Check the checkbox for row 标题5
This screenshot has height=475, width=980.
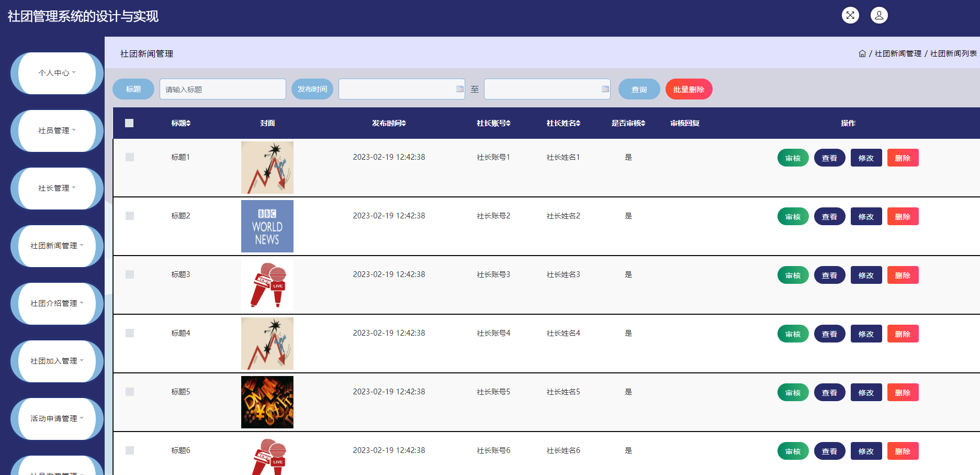point(130,392)
